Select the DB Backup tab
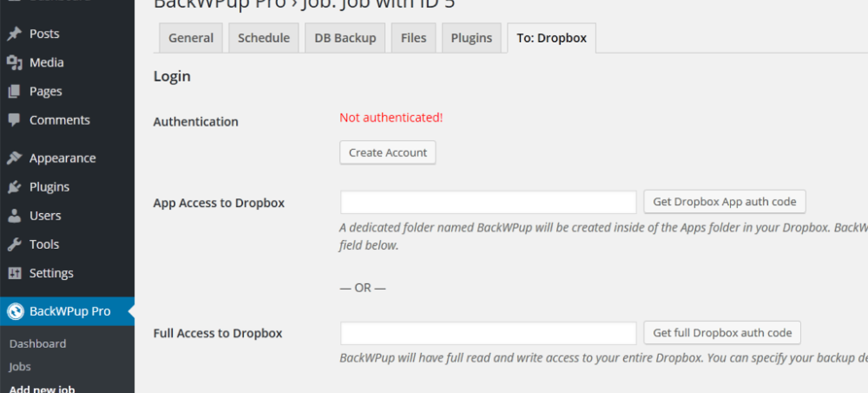The width and height of the screenshot is (868, 393). coord(345,38)
